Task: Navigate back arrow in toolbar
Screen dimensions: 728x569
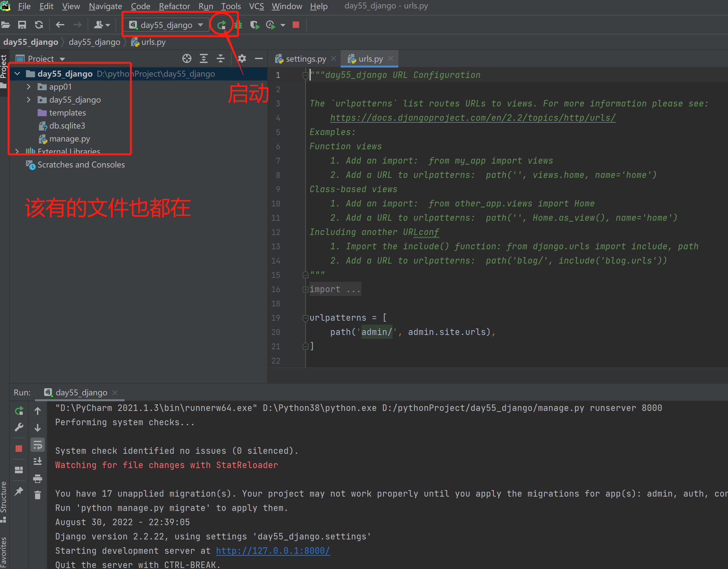Action: click(60, 25)
